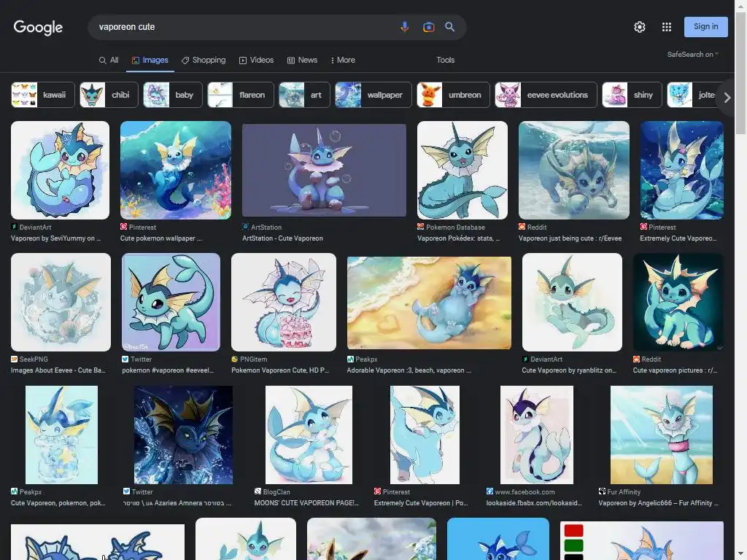Viewport: 747px width, 560px height.
Task: Open the ArtStation Cute Vaporeon image
Action: click(x=325, y=170)
